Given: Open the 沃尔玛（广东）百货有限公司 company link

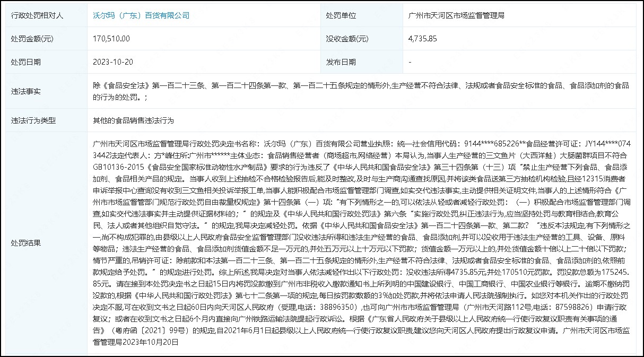Looking at the screenshot, I should (141, 15).
